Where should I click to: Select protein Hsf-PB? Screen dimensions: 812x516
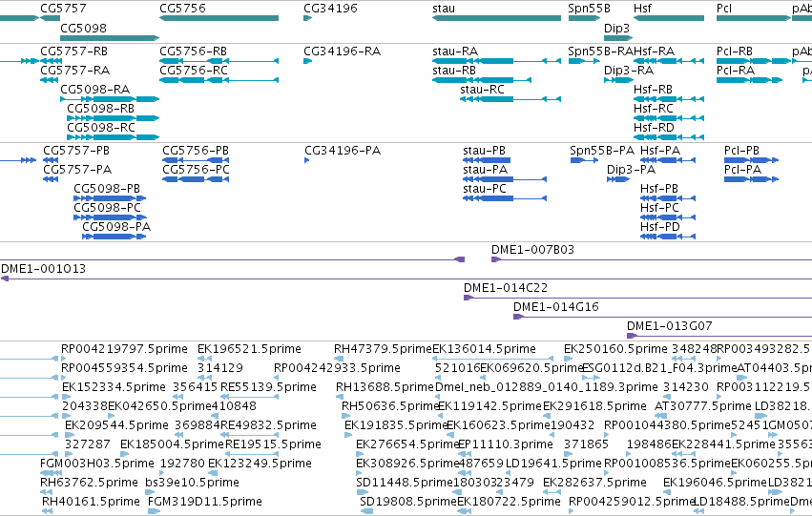pyautogui.click(x=659, y=189)
